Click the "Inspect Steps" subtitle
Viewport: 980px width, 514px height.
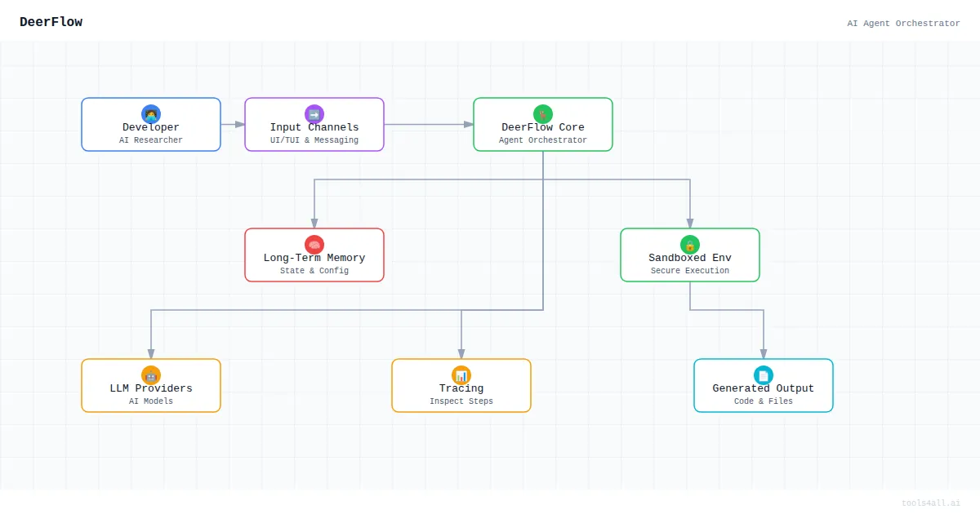pyautogui.click(x=461, y=401)
